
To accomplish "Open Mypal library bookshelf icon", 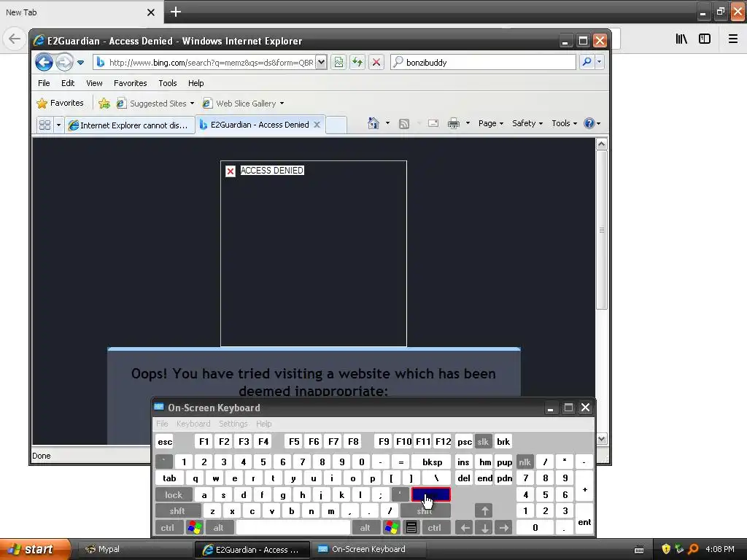I will 681,39.
